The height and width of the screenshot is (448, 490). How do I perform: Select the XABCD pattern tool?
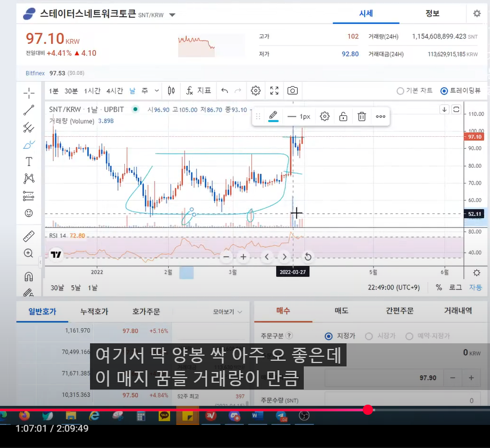pyautogui.click(x=29, y=178)
